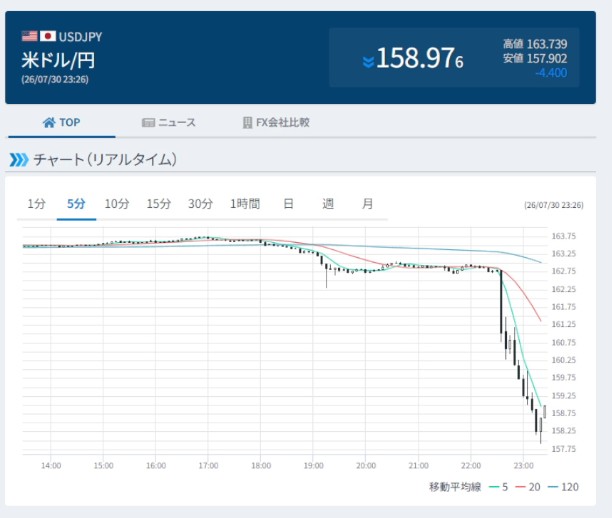Switch chart to 15分 interval
Screen dimensions: 612x518
coord(158,204)
